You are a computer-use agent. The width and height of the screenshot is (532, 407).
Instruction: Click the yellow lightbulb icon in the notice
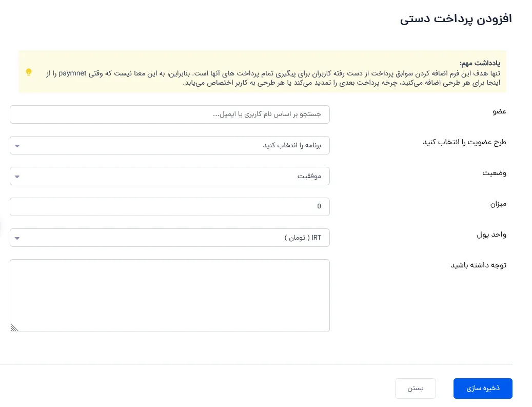pos(29,72)
